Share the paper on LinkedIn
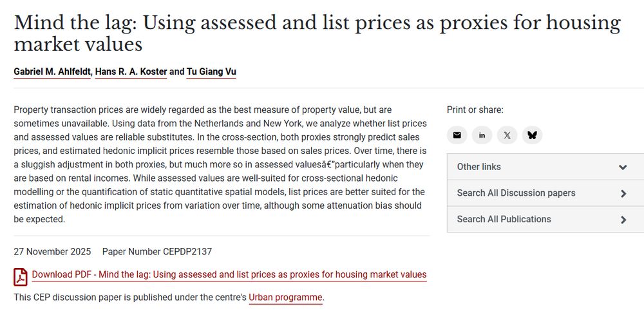 pyautogui.click(x=482, y=135)
